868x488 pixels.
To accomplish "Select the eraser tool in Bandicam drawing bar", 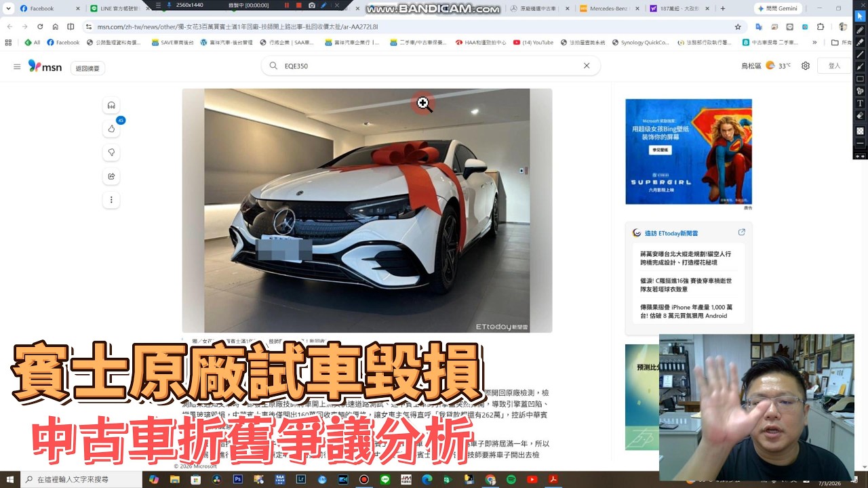I will point(860,115).
